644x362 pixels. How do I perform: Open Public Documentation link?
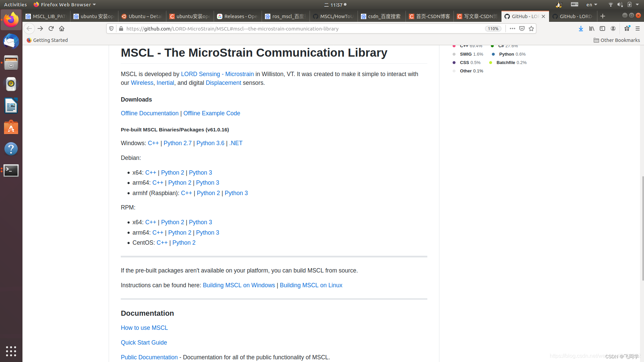pos(149,357)
